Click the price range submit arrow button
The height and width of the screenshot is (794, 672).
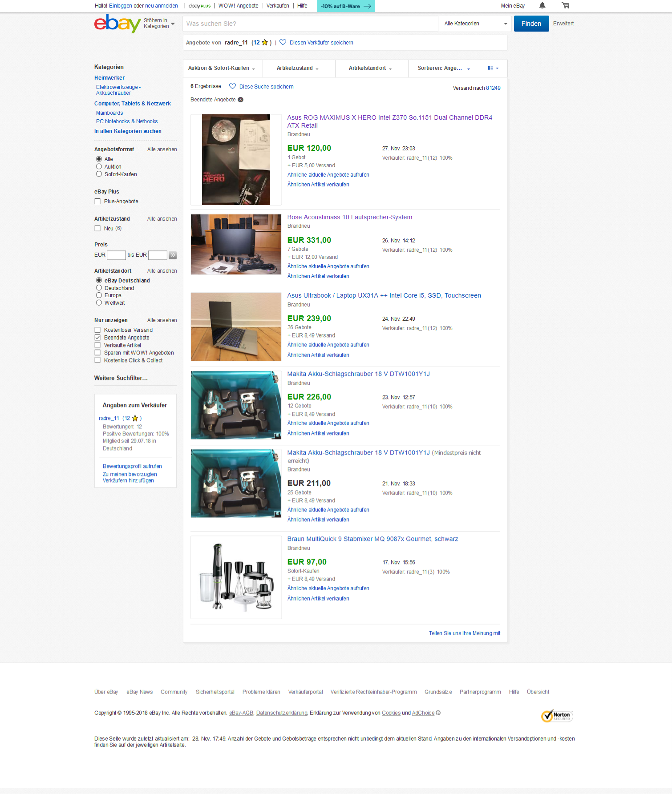tap(173, 255)
